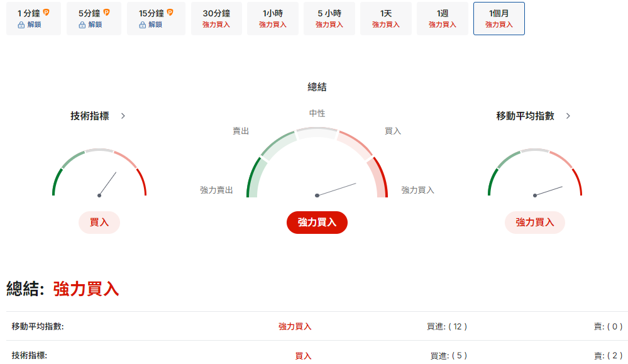The image size is (628, 364).
Task: Switch to the 30分鐘 tab
Action: [216, 18]
